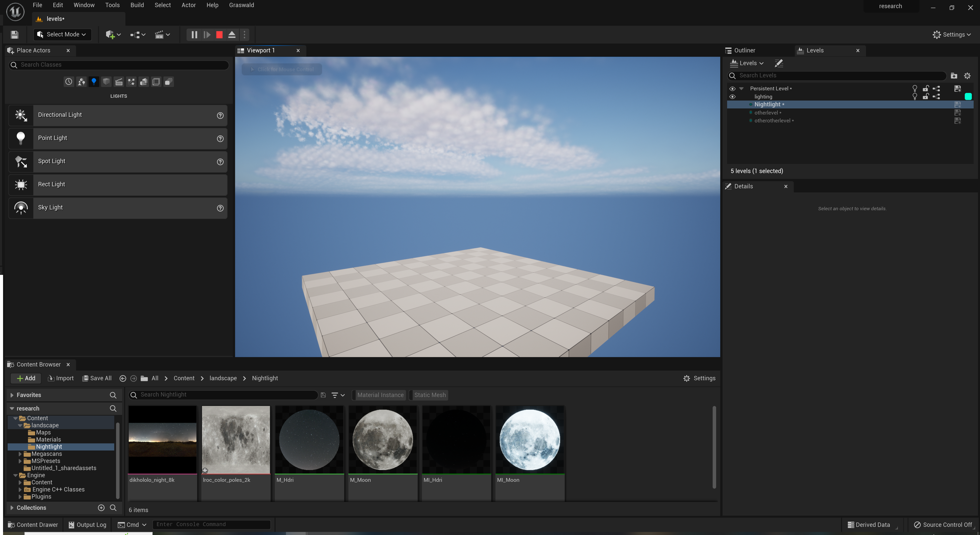
Task: Open the Recently Placed category in Place Actors
Action: pyautogui.click(x=68, y=82)
